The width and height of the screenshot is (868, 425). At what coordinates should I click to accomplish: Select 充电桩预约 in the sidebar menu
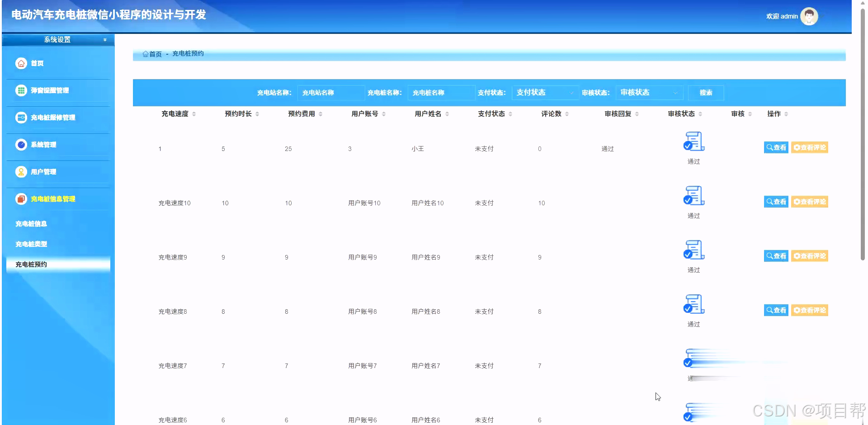32,264
